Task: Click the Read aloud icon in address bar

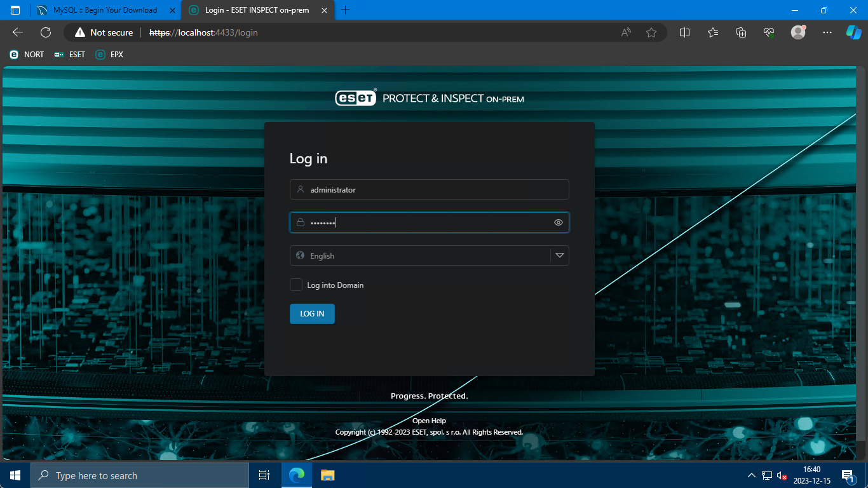Action: (x=626, y=32)
